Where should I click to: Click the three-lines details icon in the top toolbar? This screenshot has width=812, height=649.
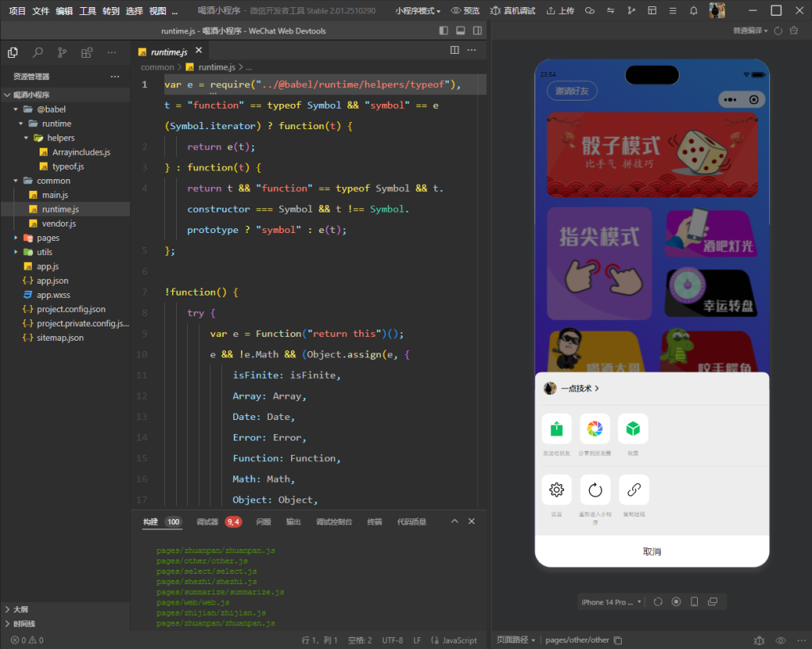click(672, 10)
